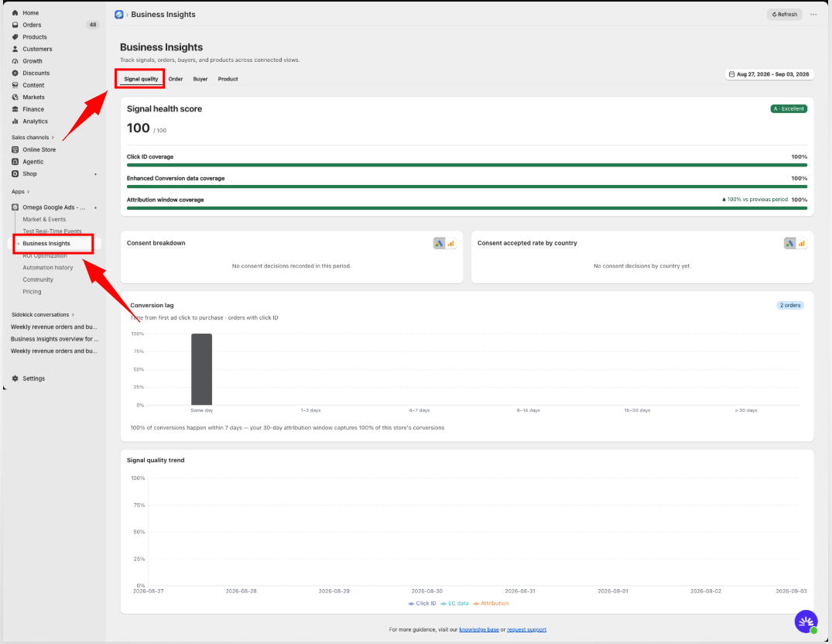Click '100% vs previous period' indicator
The image size is (832, 644).
coord(755,200)
